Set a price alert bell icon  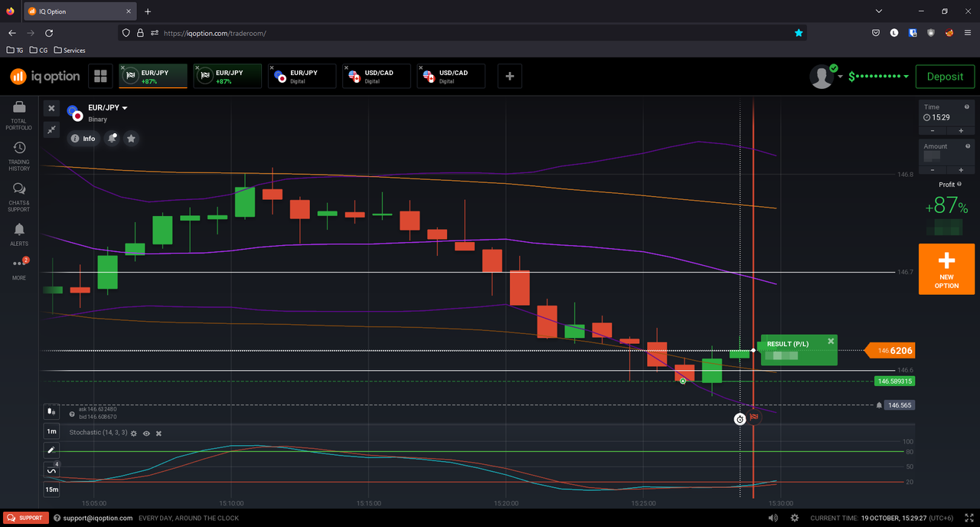pos(112,139)
